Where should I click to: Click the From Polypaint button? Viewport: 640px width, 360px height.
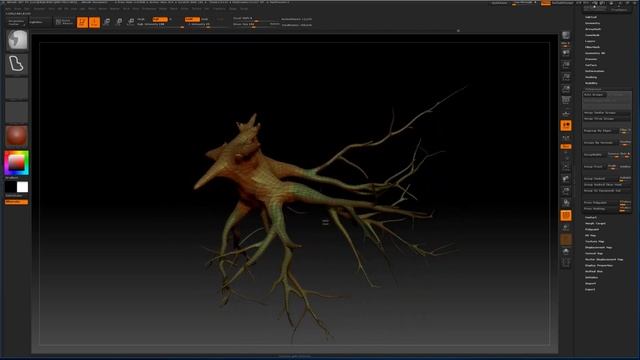point(600,202)
